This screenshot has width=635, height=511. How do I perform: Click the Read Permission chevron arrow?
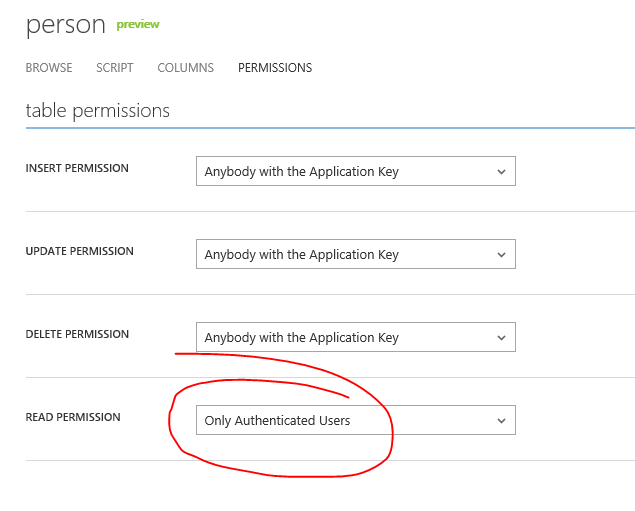coord(501,421)
